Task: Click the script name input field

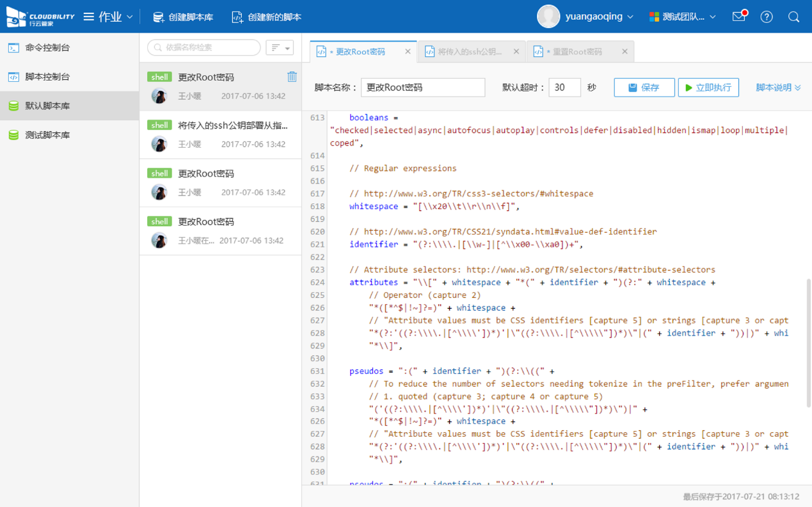Action: point(423,88)
